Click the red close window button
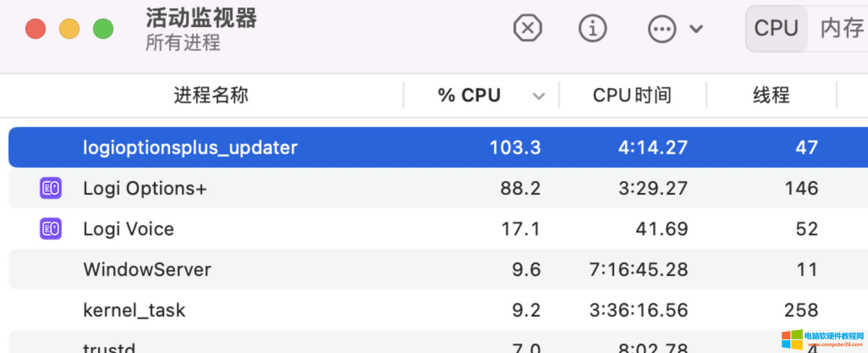 tap(36, 29)
